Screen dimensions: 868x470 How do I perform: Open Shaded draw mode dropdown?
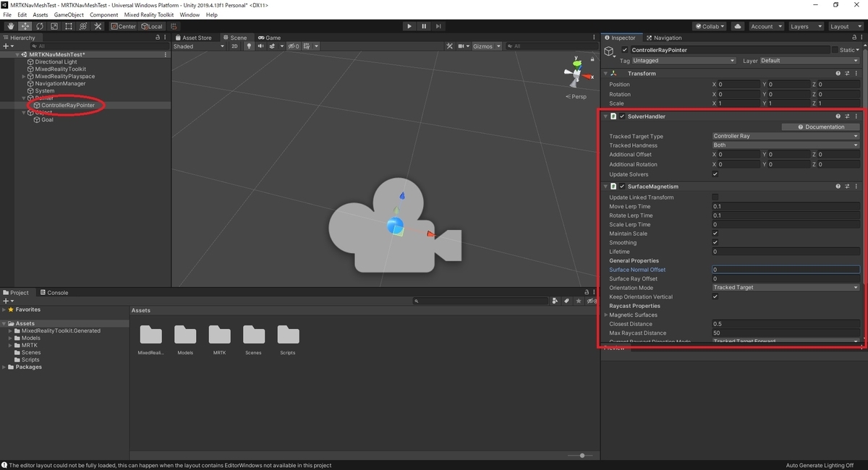[199, 46]
